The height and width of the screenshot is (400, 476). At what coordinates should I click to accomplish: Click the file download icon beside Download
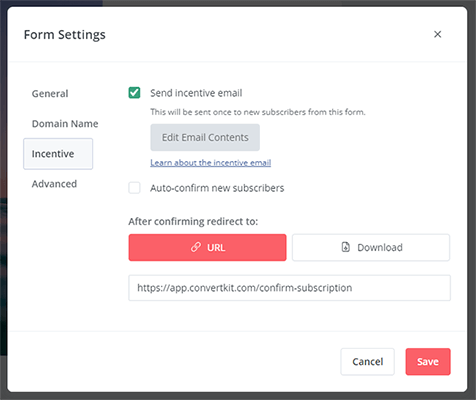346,247
